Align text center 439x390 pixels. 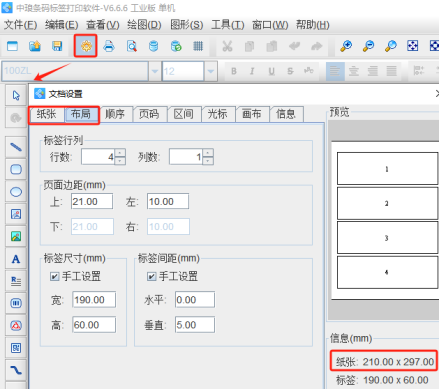[x=354, y=71]
